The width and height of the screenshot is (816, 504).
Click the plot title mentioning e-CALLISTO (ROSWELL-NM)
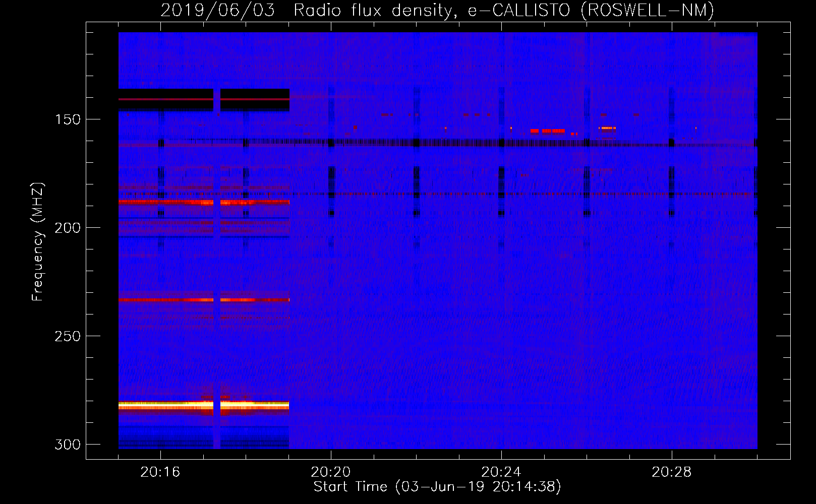point(437,10)
